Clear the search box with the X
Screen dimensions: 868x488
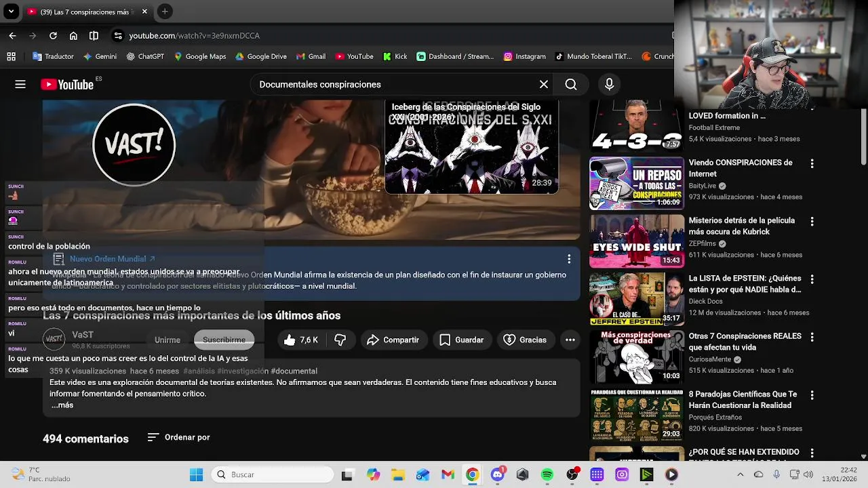[x=544, y=85]
